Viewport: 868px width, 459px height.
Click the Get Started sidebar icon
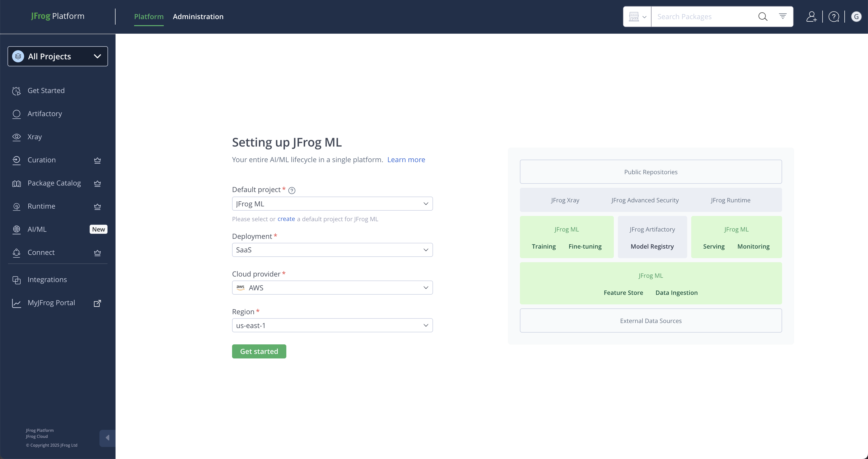click(x=17, y=91)
